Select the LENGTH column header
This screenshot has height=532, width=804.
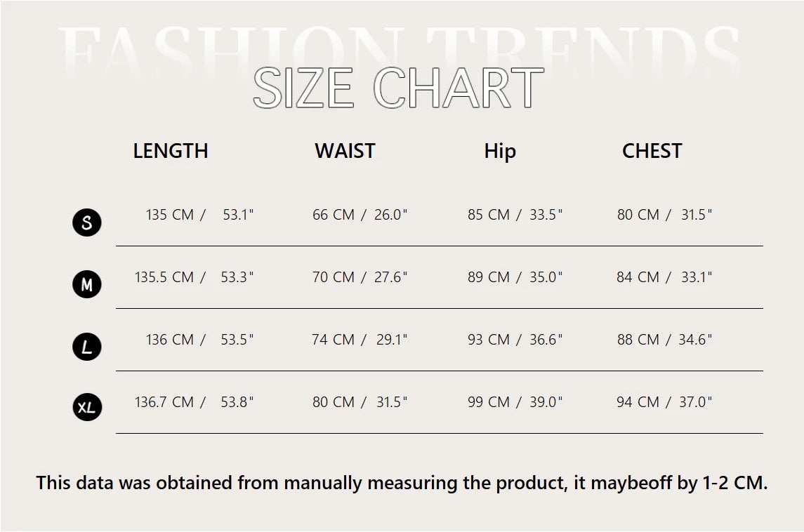pos(171,151)
